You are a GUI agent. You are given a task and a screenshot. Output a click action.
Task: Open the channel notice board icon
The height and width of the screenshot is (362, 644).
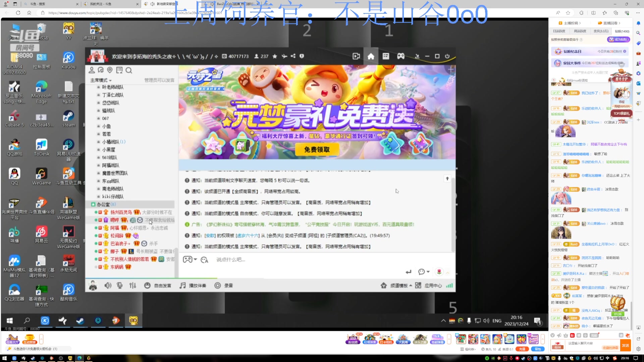point(119,70)
